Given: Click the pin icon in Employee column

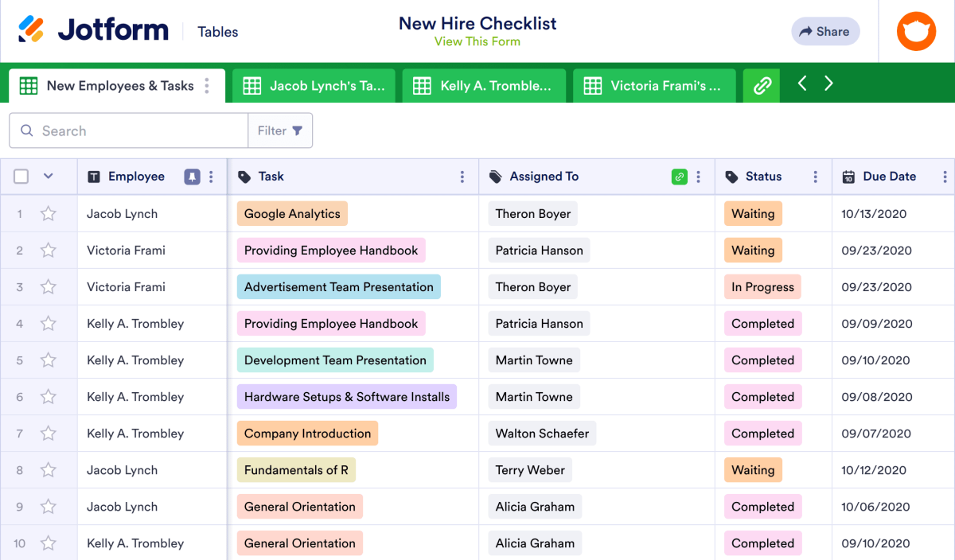Looking at the screenshot, I should coord(192,177).
